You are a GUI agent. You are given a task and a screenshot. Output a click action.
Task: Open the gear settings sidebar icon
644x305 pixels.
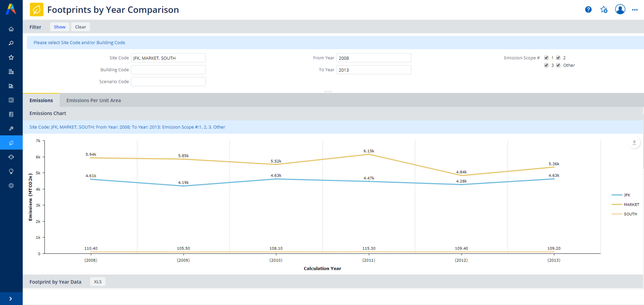pyautogui.click(x=11, y=185)
